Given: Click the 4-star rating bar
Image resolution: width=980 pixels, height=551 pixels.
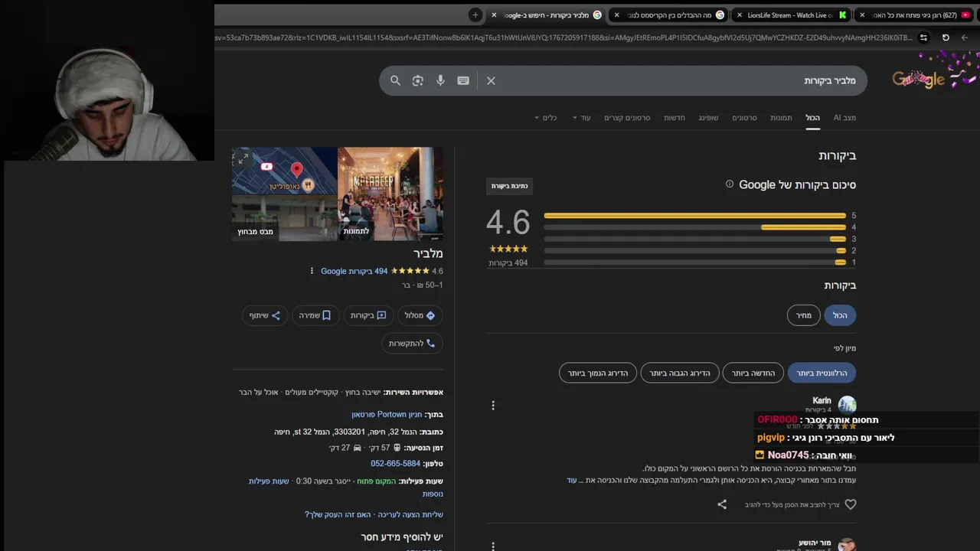Looking at the screenshot, I should point(694,227).
